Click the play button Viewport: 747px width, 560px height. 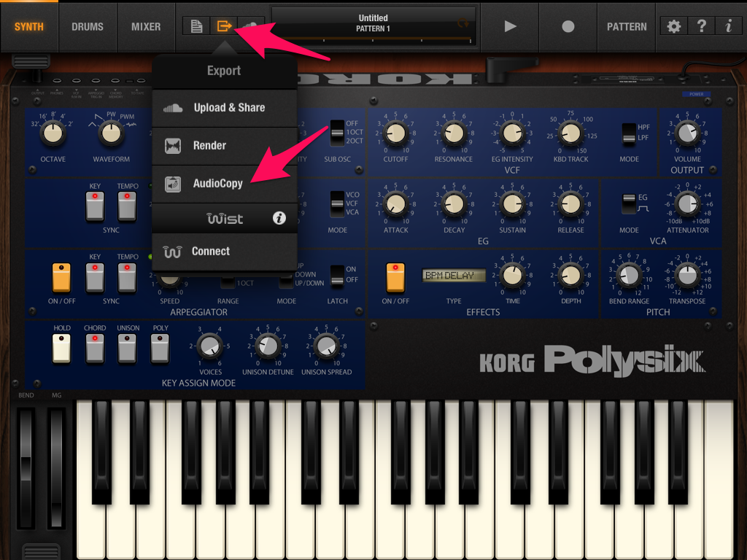510,26
